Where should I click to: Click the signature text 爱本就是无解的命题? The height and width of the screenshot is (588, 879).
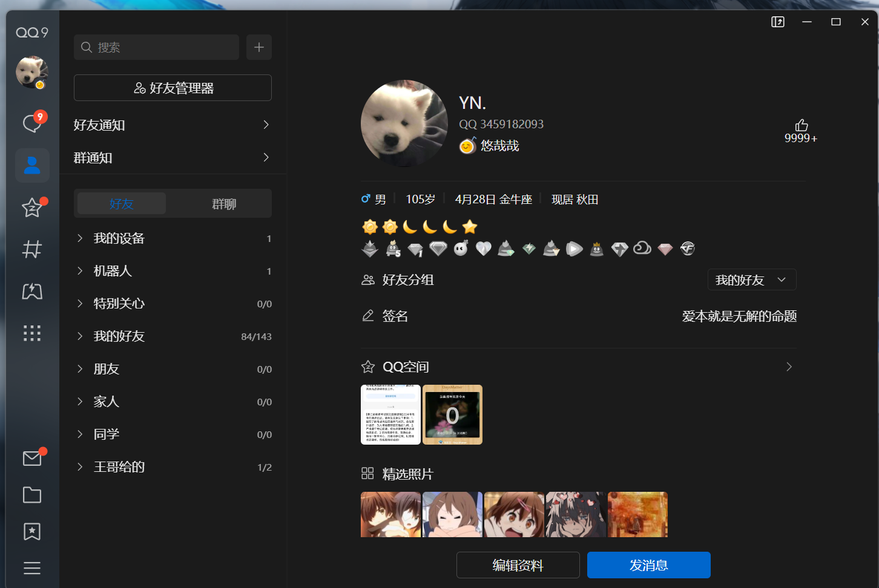pos(739,316)
